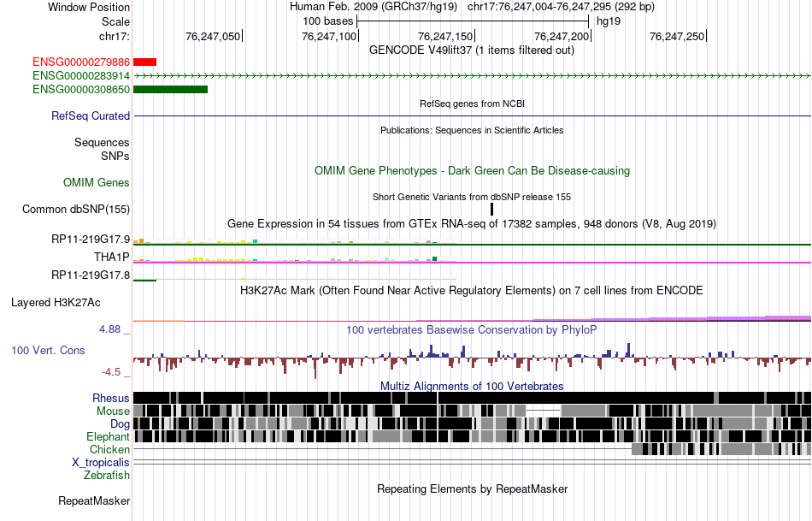The height and width of the screenshot is (521, 812).
Task: Click the RepeatMasker track label
Action: 94,501
